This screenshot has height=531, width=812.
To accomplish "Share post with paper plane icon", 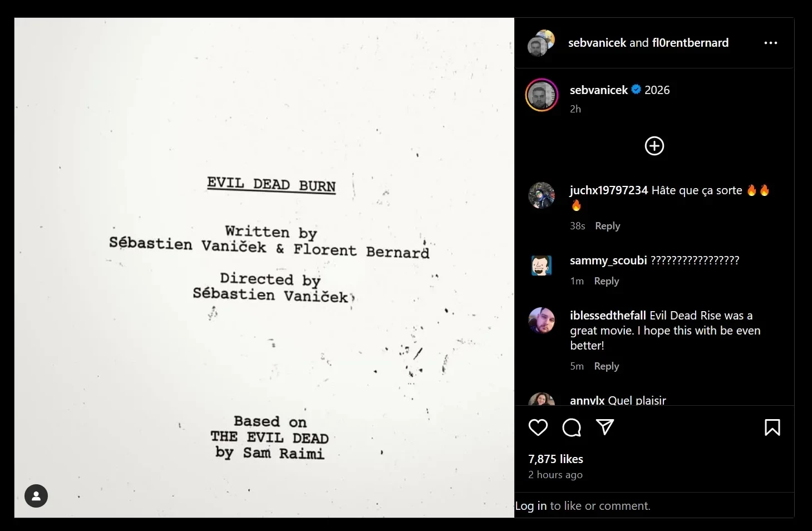I will [x=605, y=427].
